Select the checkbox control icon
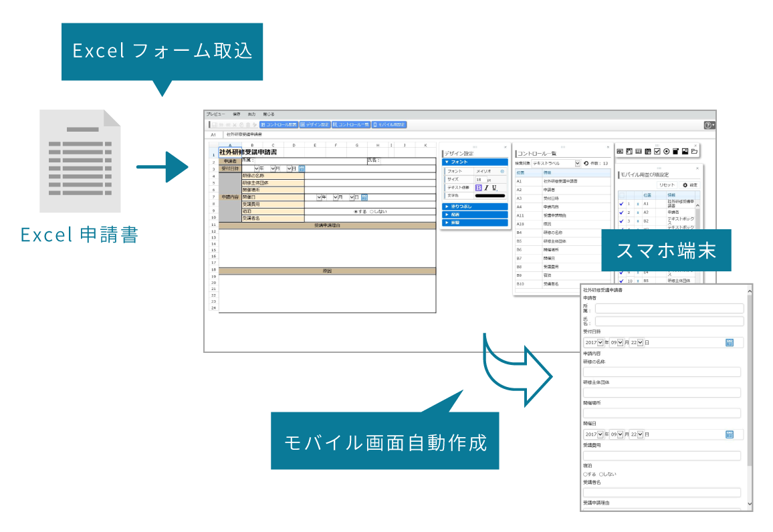This screenshot has height=532, width=773. [x=657, y=152]
